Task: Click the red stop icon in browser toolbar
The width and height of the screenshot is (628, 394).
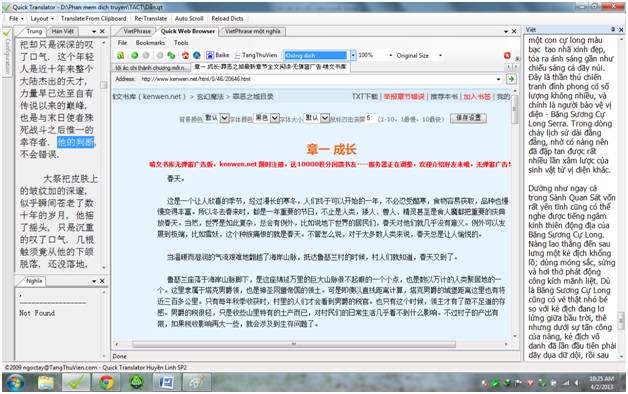Action: click(x=507, y=55)
